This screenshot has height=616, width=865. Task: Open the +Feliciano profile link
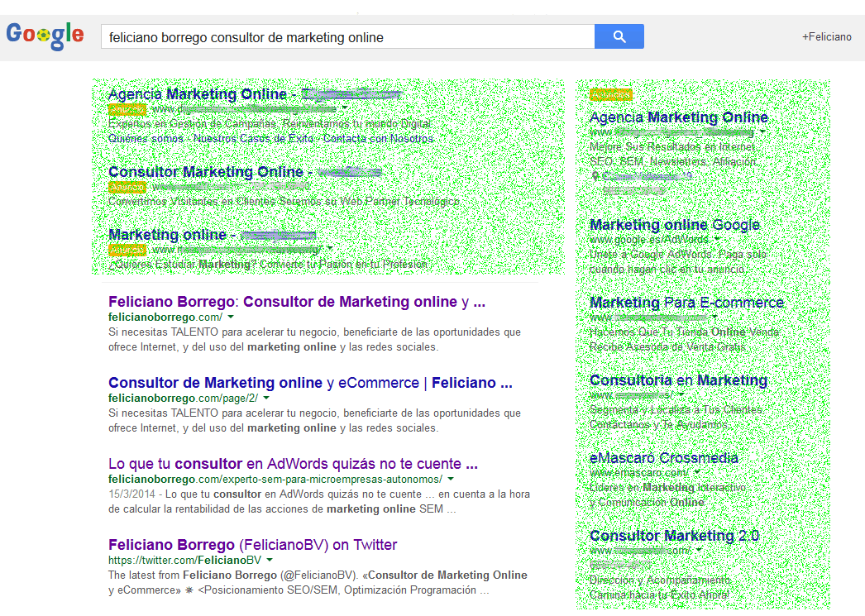click(826, 37)
